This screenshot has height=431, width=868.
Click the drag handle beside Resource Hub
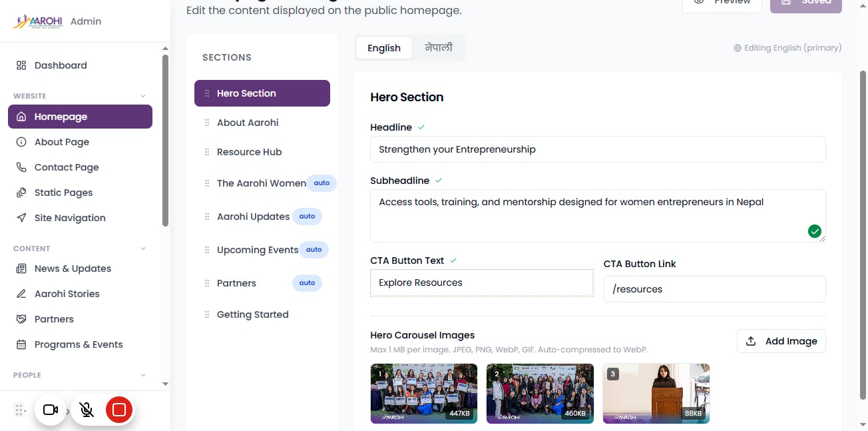207,152
